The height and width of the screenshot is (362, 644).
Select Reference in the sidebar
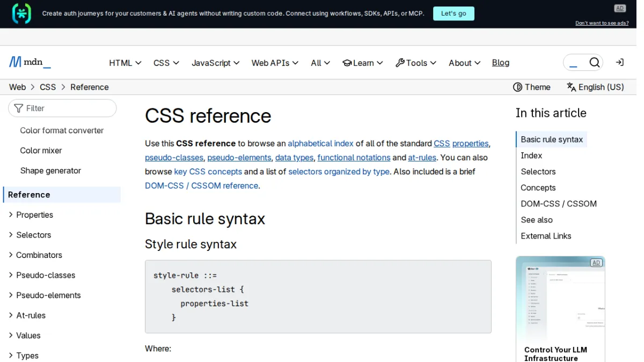coord(62,195)
